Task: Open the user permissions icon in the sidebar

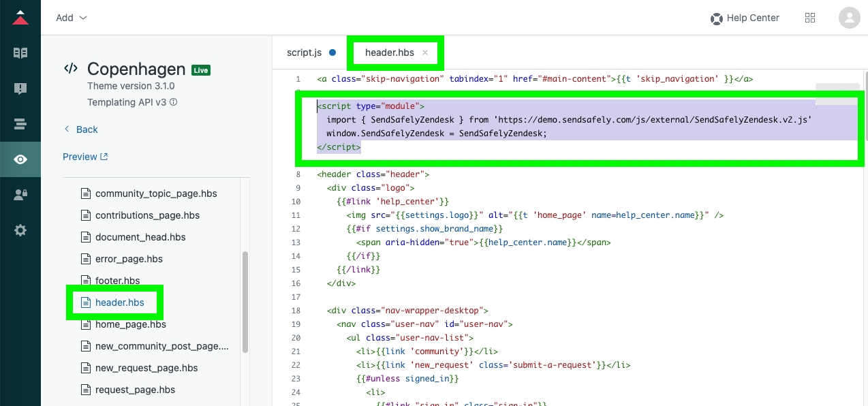Action: coord(20,195)
